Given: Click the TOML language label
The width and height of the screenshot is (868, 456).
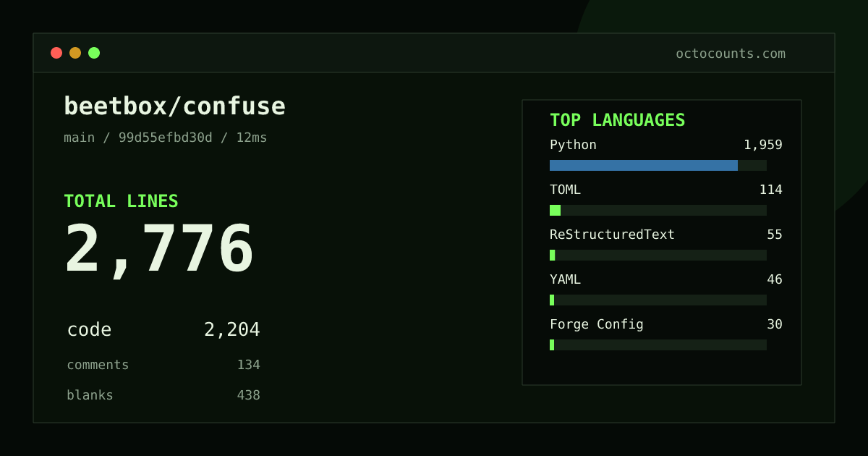Looking at the screenshot, I should [565, 190].
